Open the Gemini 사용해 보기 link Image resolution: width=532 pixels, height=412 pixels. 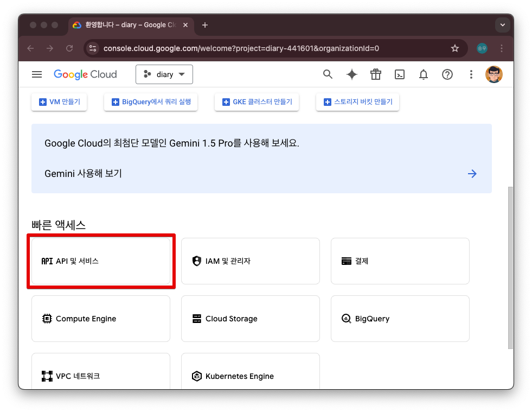point(83,174)
